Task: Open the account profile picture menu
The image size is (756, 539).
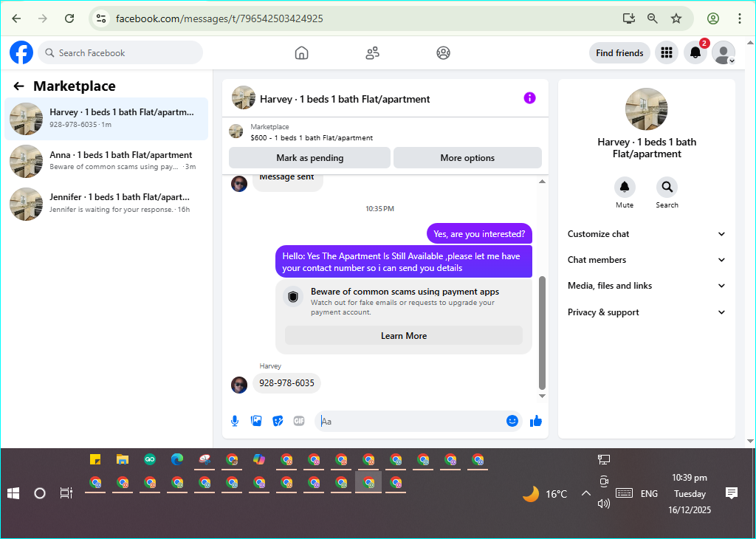Action: click(x=724, y=52)
